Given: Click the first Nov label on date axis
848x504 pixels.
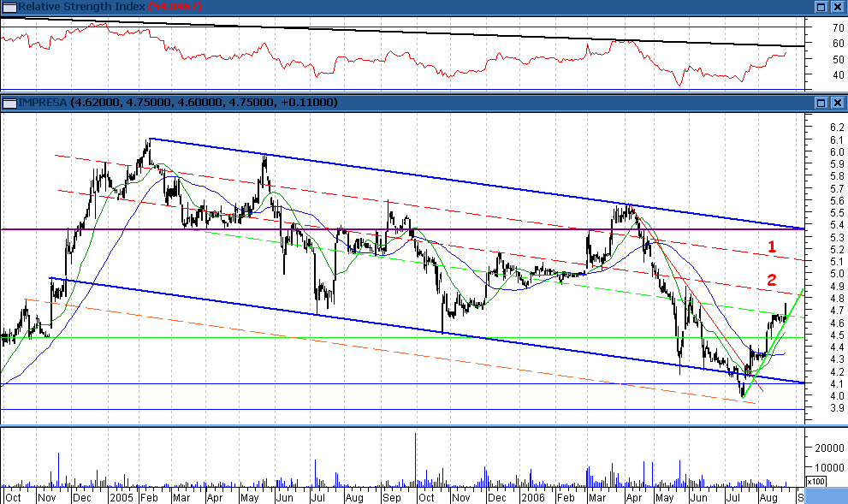Looking at the screenshot, I should coord(48,497).
